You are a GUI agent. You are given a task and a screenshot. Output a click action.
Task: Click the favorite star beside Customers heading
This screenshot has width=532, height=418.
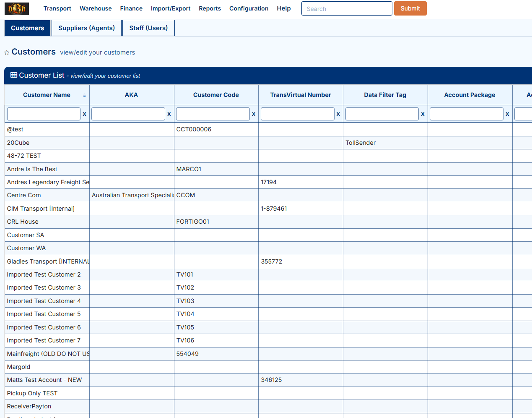7,52
